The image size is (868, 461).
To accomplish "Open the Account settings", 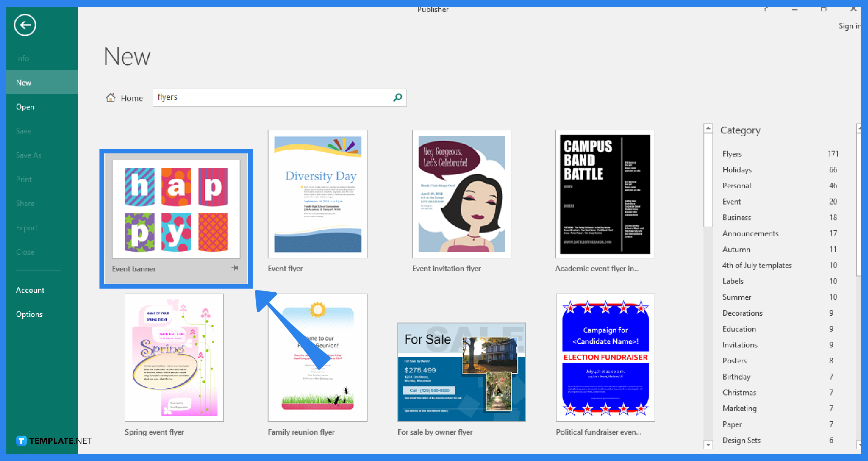I will tap(30, 290).
